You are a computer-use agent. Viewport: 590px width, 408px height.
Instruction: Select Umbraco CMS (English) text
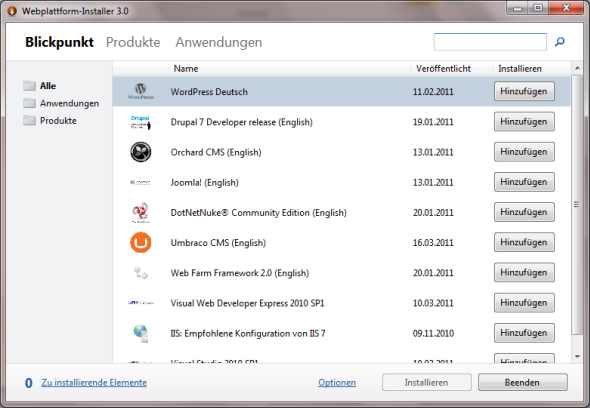point(218,243)
